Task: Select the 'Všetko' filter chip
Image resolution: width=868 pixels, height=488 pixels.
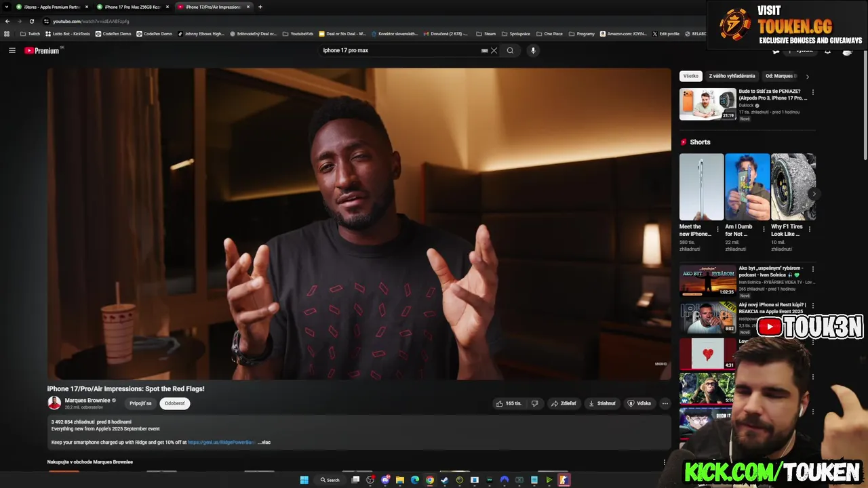Action: [x=691, y=76]
